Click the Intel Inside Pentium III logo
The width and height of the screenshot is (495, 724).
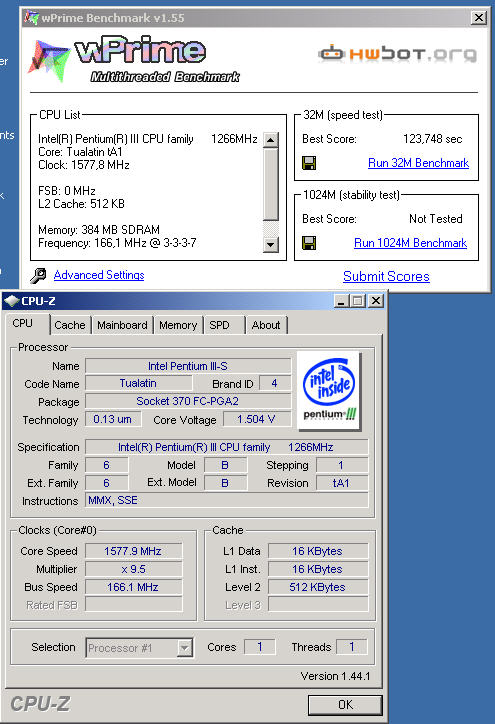pos(329,391)
